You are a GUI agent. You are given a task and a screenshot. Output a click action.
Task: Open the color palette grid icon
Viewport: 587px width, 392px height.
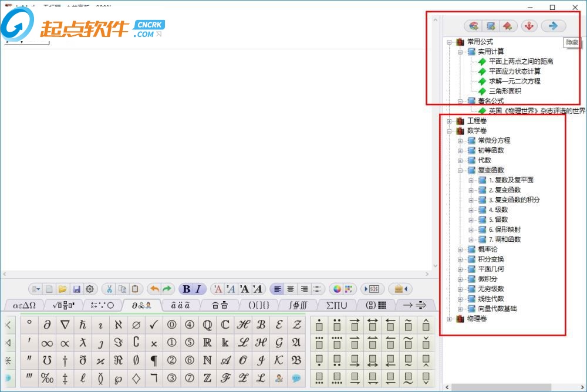349,289
